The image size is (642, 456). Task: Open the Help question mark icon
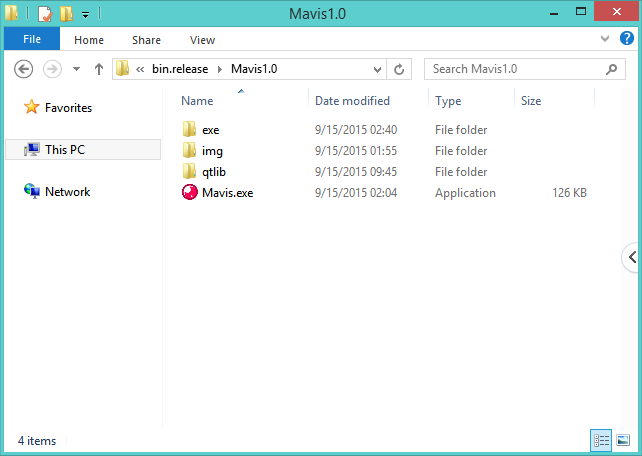(x=626, y=38)
